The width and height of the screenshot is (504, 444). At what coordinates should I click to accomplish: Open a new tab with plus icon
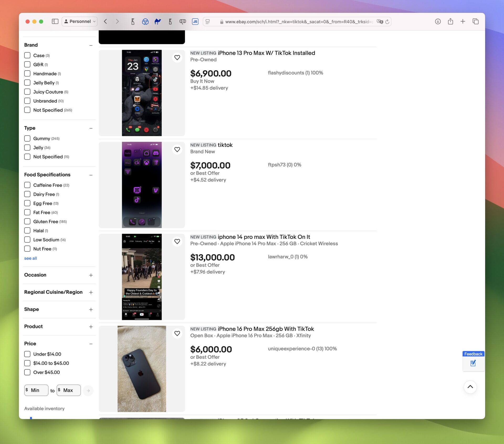(463, 22)
